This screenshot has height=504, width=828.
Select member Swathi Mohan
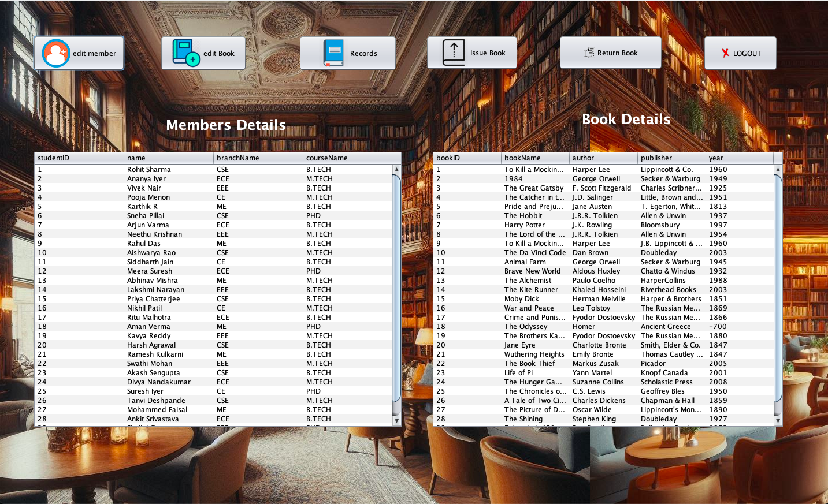(213, 364)
